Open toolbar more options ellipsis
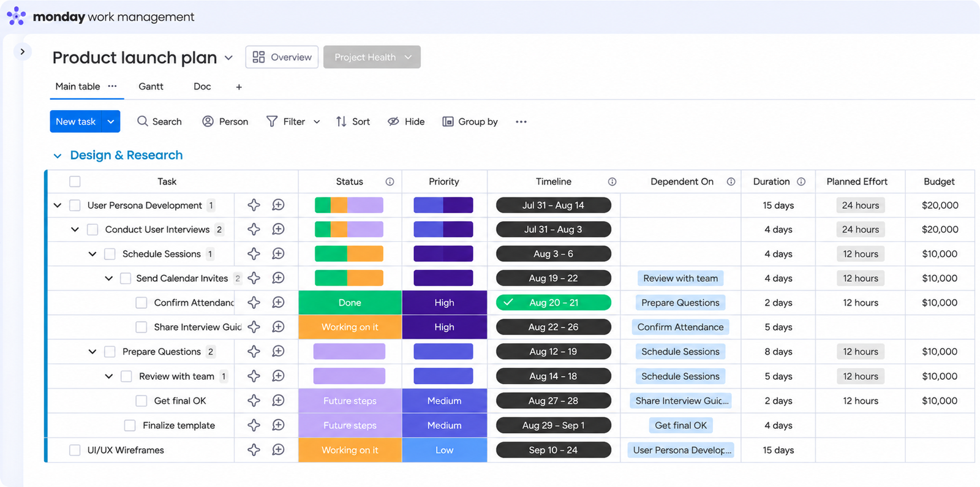This screenshot has height=487, width=980. coord(521,121)
